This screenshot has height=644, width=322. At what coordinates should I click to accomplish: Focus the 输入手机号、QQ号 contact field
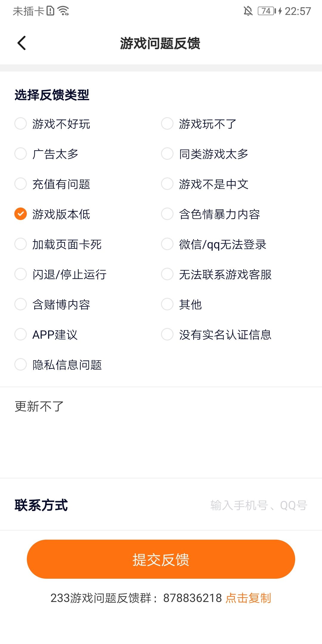pos(258,505)
